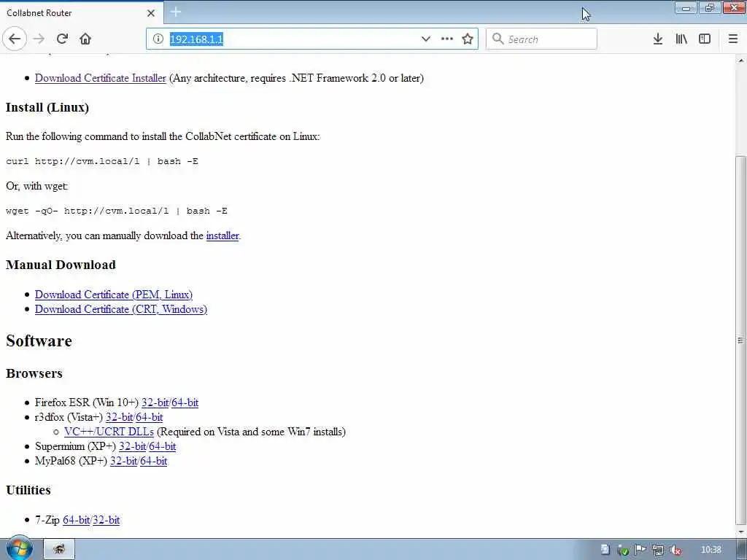
Task: Select the Collabnet Router tab
Action: pos(81,13)
